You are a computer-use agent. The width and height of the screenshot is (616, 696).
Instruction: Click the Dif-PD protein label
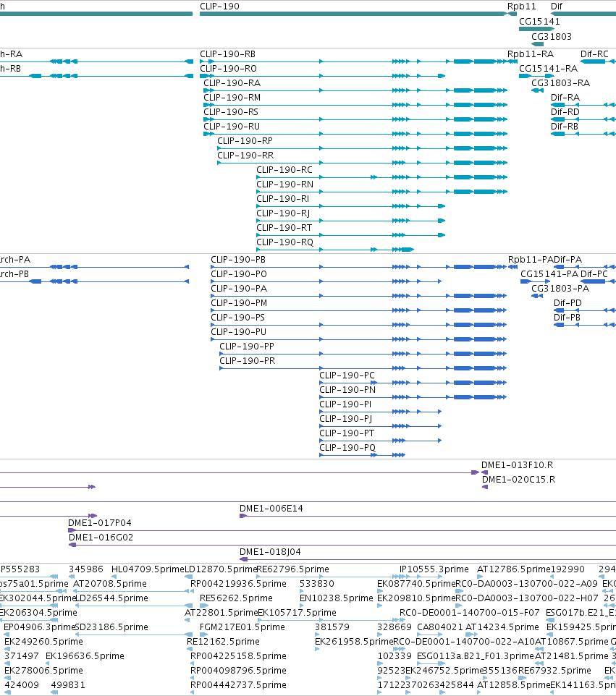pos(568,302)
